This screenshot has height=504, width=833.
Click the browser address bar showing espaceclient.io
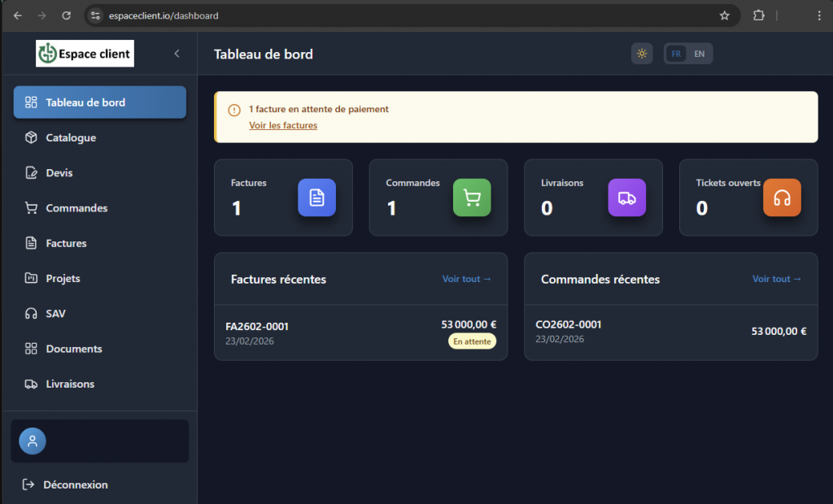pyautogui.click(x=163, y=15)
